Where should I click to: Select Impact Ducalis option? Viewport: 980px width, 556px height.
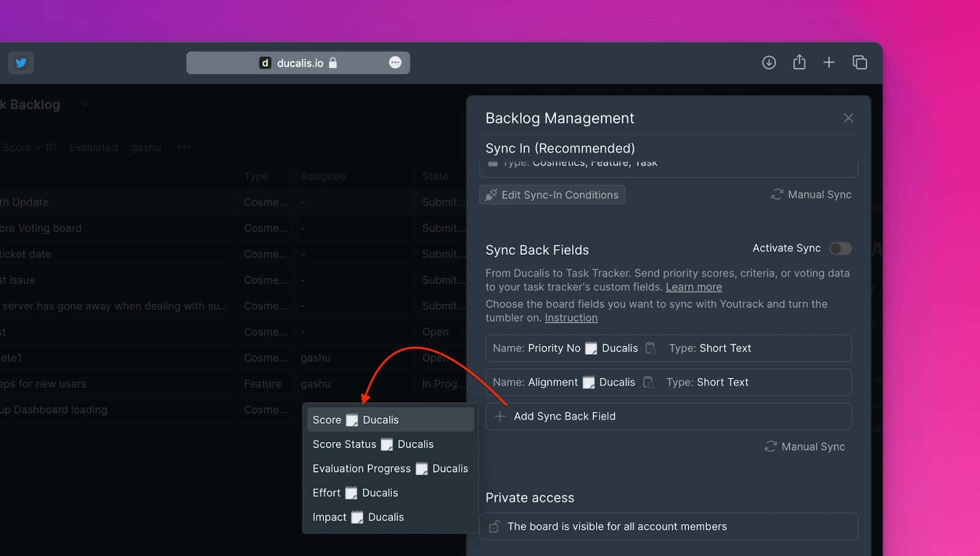390,517
